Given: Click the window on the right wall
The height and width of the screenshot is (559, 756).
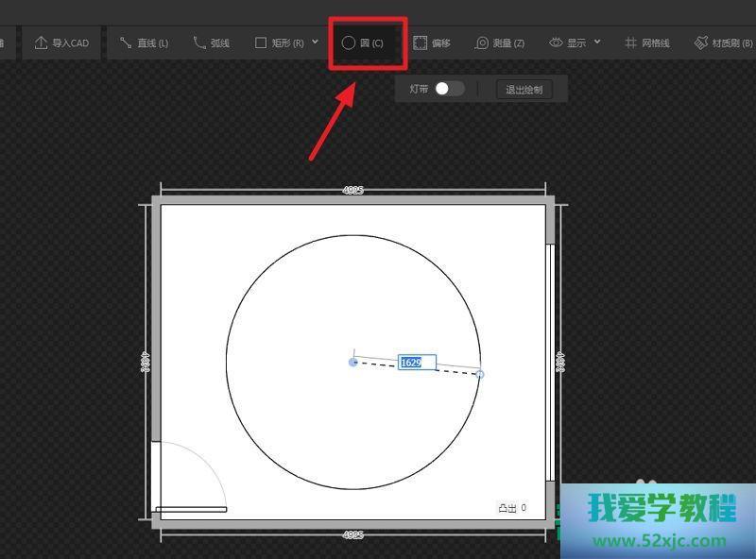Looking at the screenshot, I should click(550, 363).
